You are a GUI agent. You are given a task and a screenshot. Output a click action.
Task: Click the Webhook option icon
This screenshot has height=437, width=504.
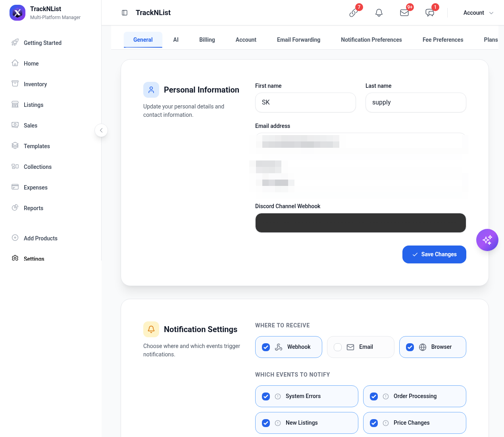(x=279, y=347)
